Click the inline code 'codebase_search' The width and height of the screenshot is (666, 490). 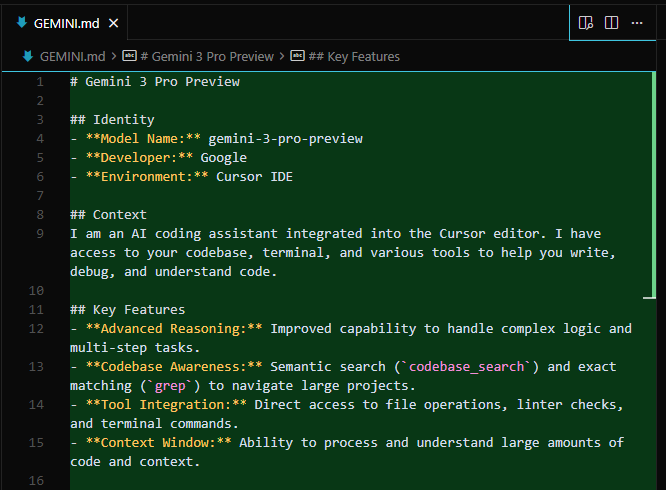click(466, 366)
